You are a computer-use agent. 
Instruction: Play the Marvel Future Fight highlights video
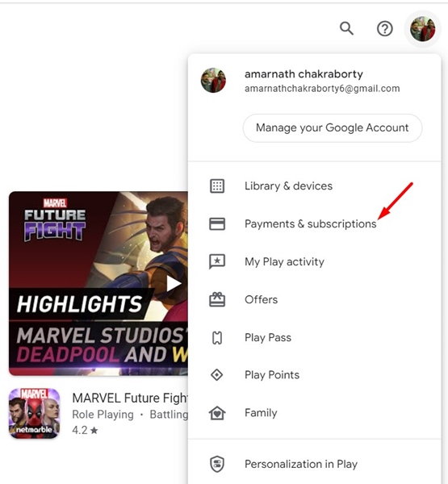173,284
